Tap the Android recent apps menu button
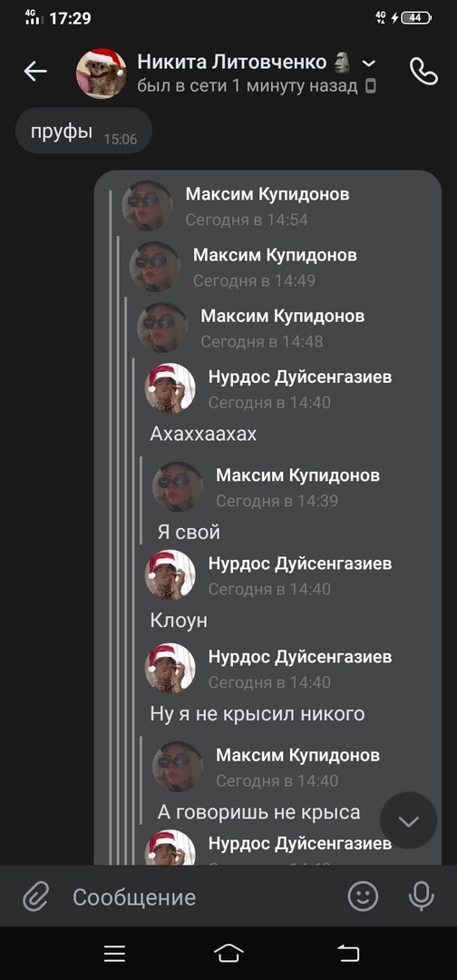This screenshot has width=457, height=980. (115, 953)
